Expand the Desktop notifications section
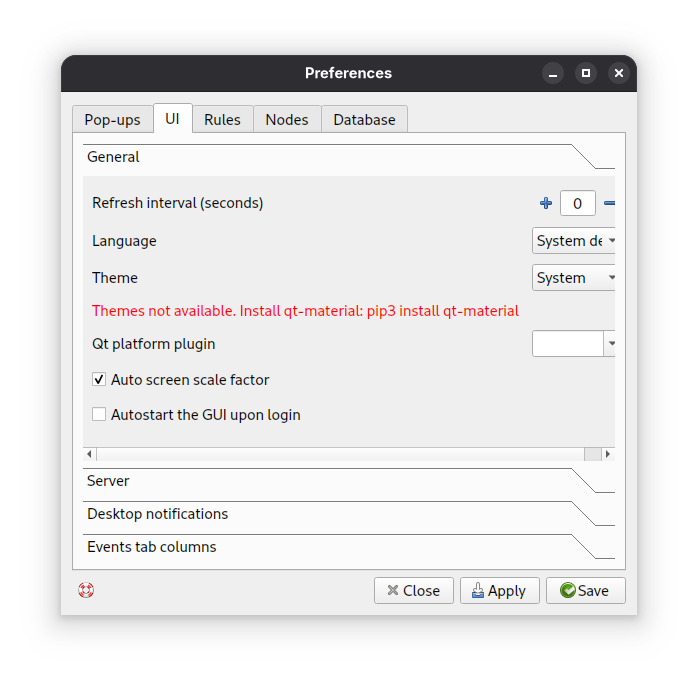The image size is (698, 682). pyautogui.click(x=349, y=514)
